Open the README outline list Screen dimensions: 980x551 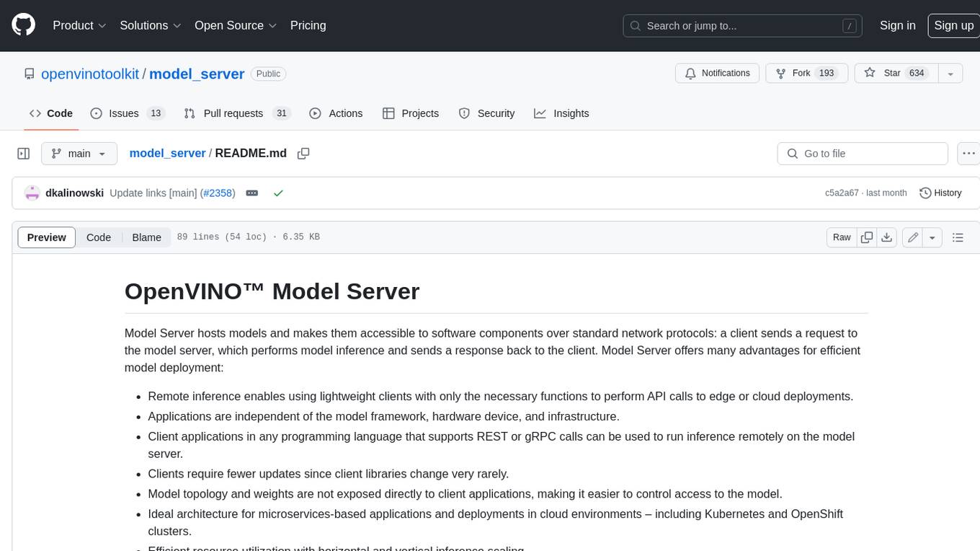click(x=958, y=237)
